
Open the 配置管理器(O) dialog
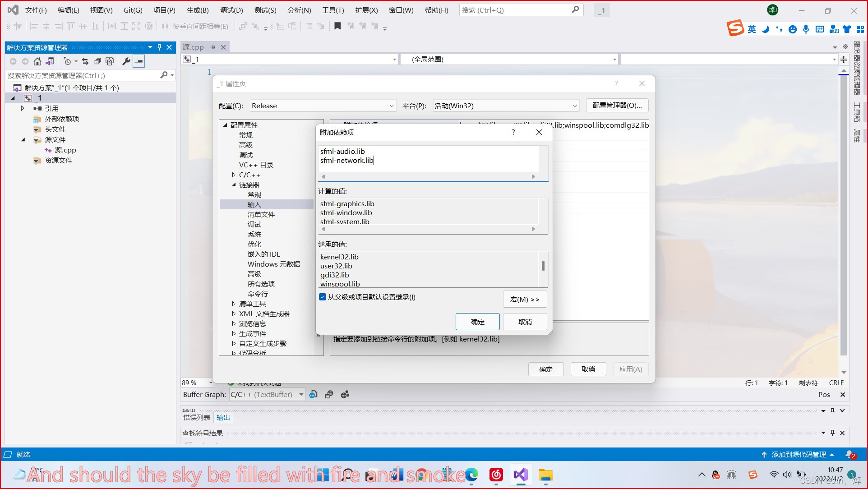pos(617,105)
